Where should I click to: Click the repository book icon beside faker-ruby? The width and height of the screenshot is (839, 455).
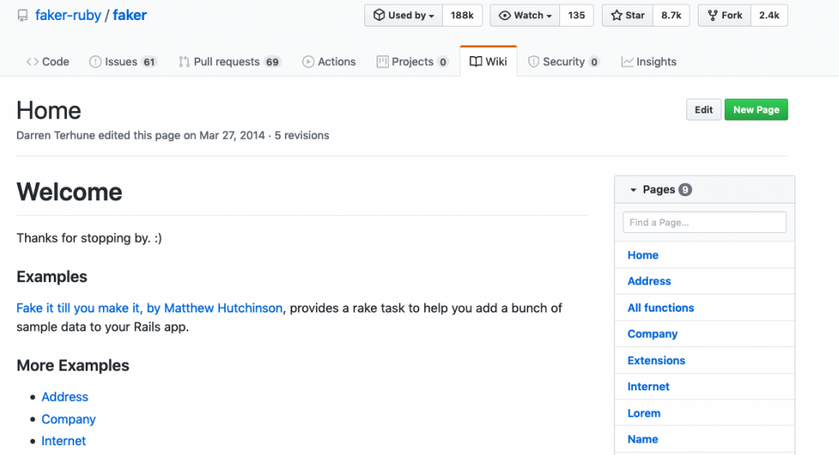pyautogui.click(x=22, y=16)
